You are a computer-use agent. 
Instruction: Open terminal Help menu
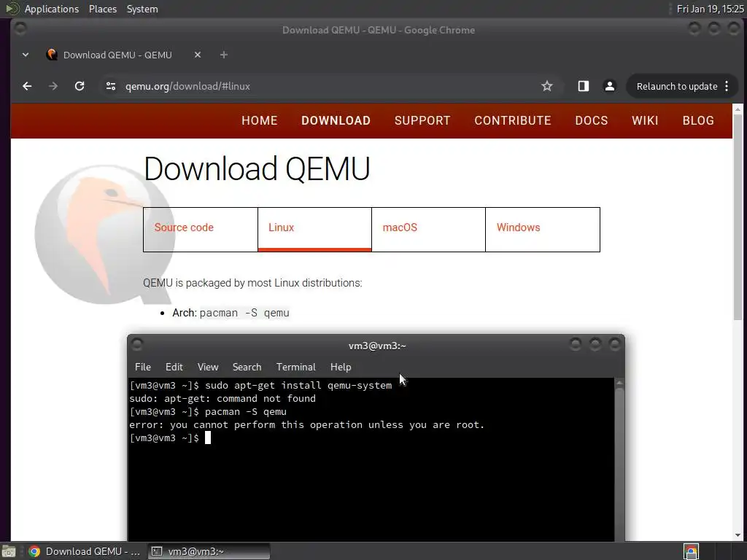[341, 367]
